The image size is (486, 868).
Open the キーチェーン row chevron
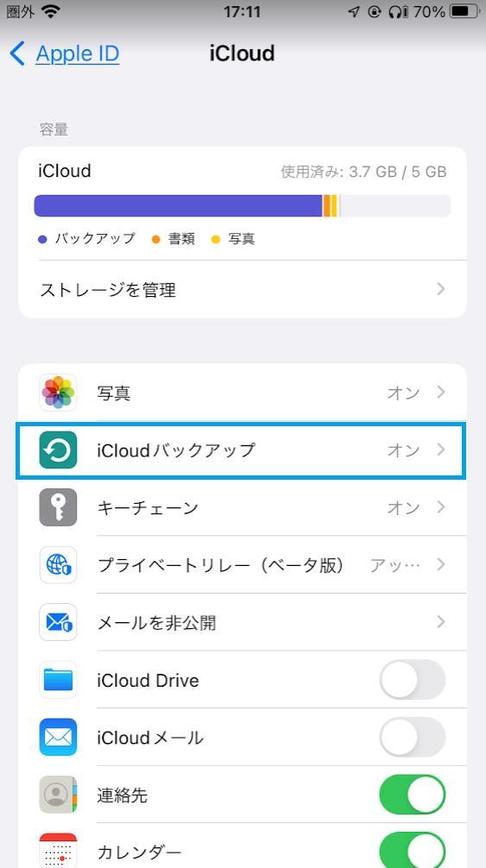440,507
